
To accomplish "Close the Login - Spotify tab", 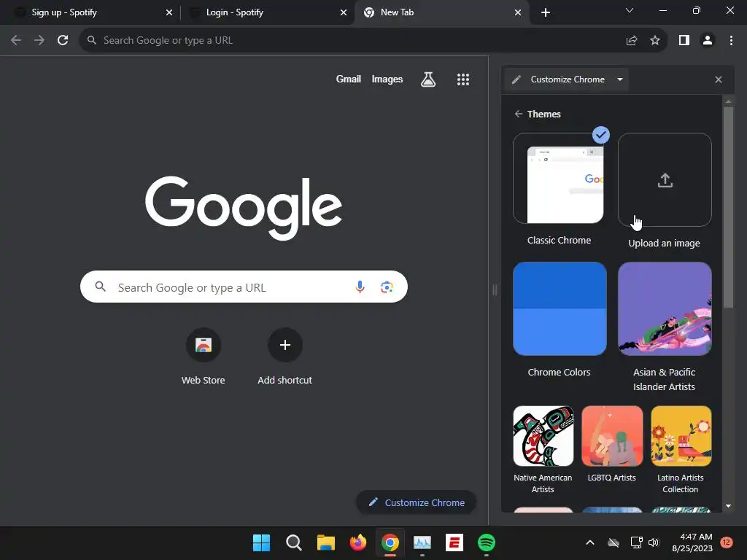I will point(344,12).
